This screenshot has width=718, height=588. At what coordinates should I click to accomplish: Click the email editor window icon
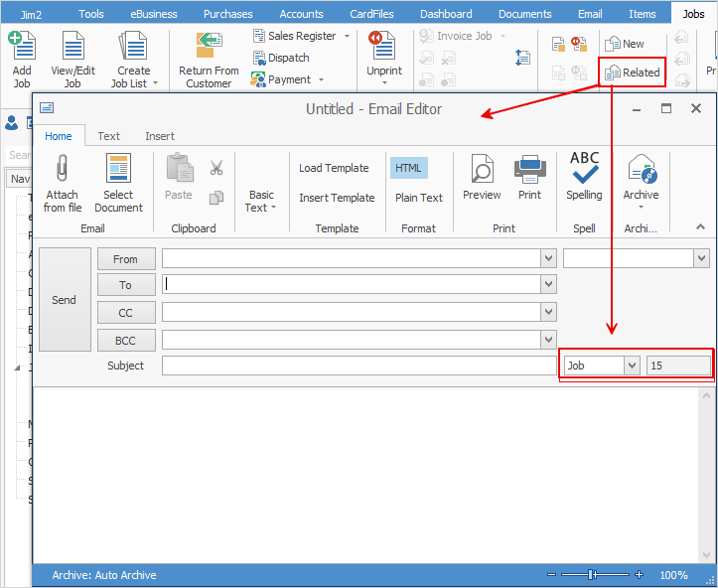(47, 107)
